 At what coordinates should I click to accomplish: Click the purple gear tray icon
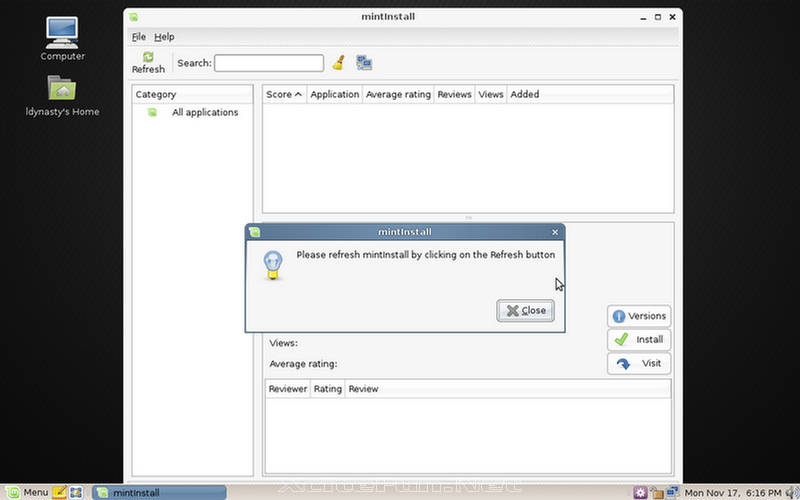pos(640,492)
